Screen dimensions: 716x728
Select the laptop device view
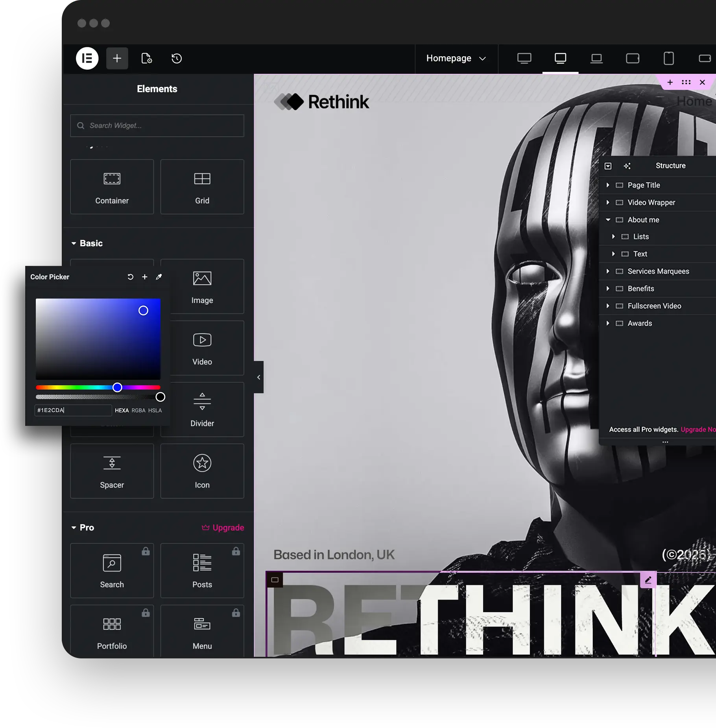click(596, 59)
